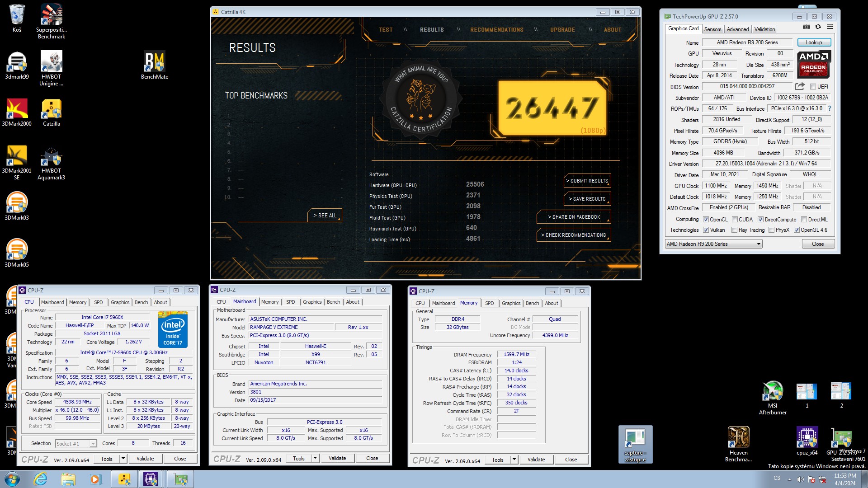Click the network status tray icon
This screenshot has width=868, height=488.
822,479
